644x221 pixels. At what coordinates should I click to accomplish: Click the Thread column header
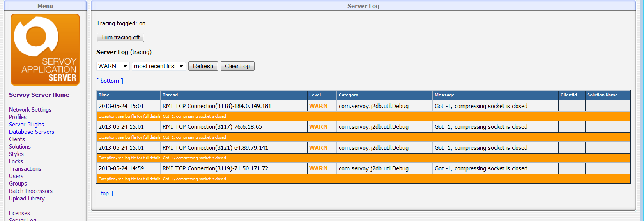pos(234,95)
